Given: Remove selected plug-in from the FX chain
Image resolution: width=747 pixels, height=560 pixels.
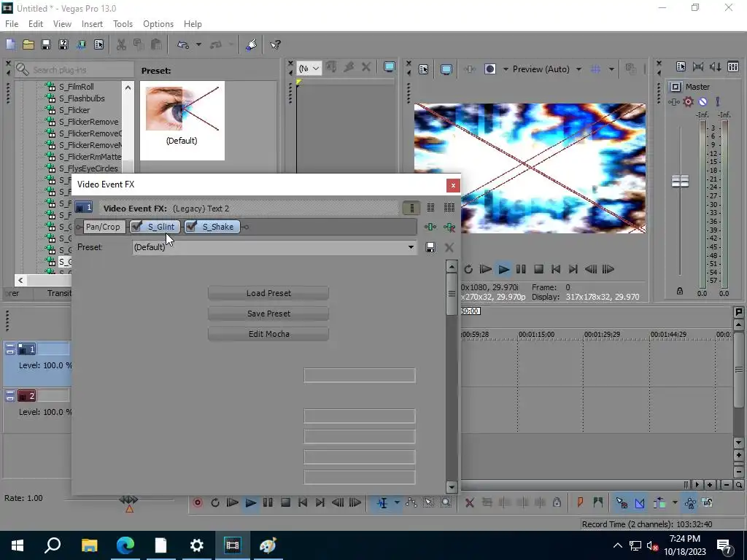Looking at the screenshot, I should click(449, 227).
